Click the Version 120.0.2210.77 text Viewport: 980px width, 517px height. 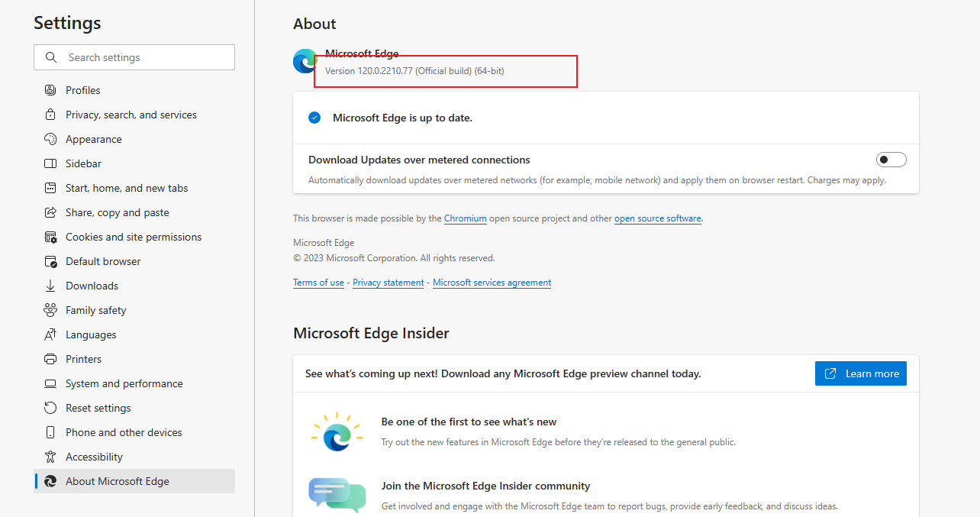(x=414, y=71)
